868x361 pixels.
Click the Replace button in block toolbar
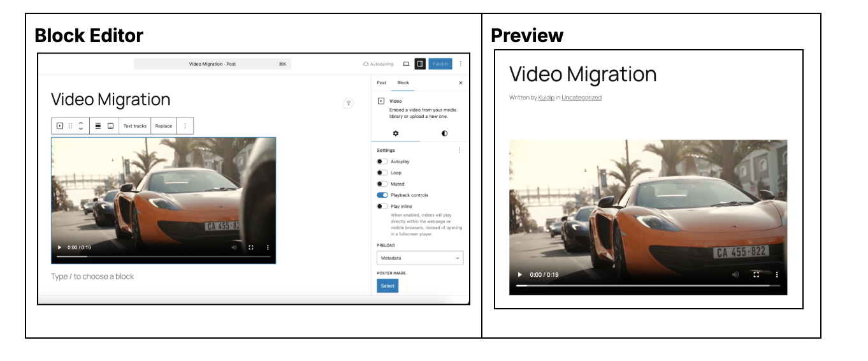tap(164, 126)
